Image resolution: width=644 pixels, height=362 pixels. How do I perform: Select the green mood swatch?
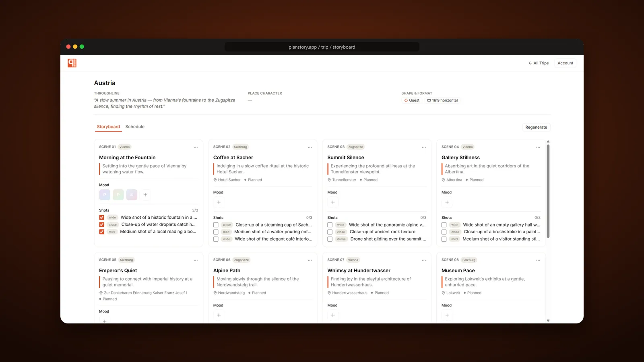118,195
